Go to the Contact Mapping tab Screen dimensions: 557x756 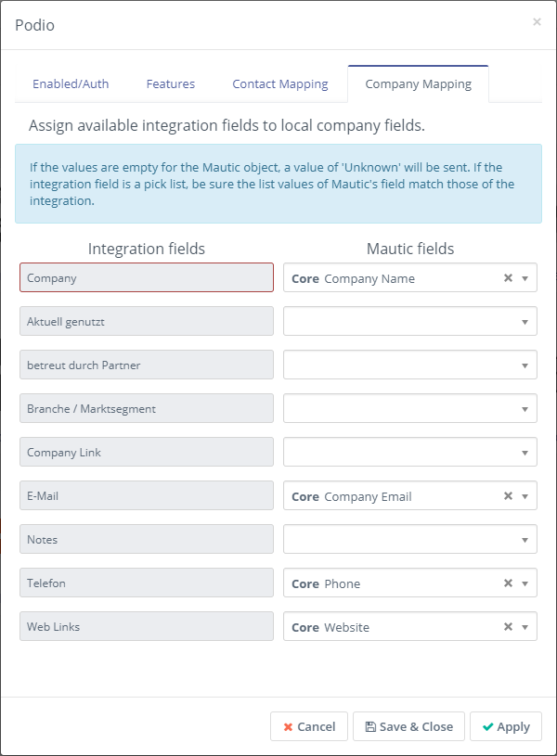(x=280, y=83)
